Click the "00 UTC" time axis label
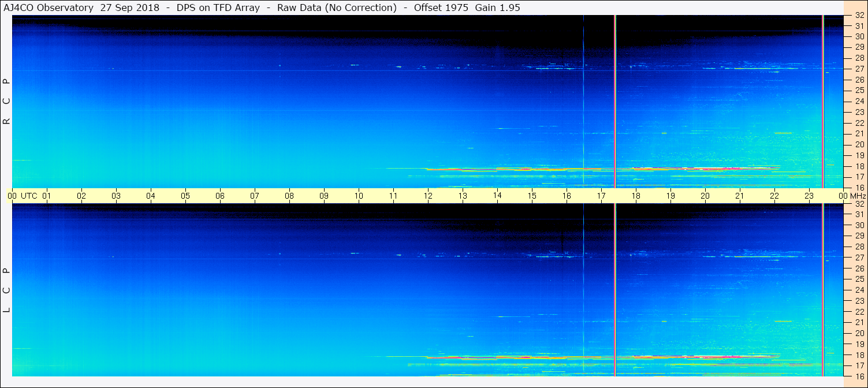Image resolution: width=868 pixels, height=388 pixels. (22, 196)
